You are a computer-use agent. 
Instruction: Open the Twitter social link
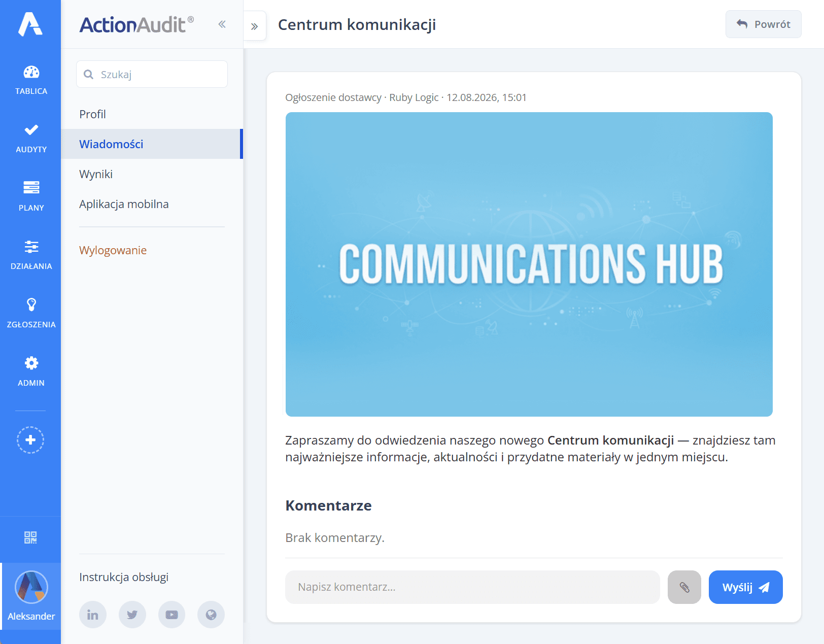point(132,615)
